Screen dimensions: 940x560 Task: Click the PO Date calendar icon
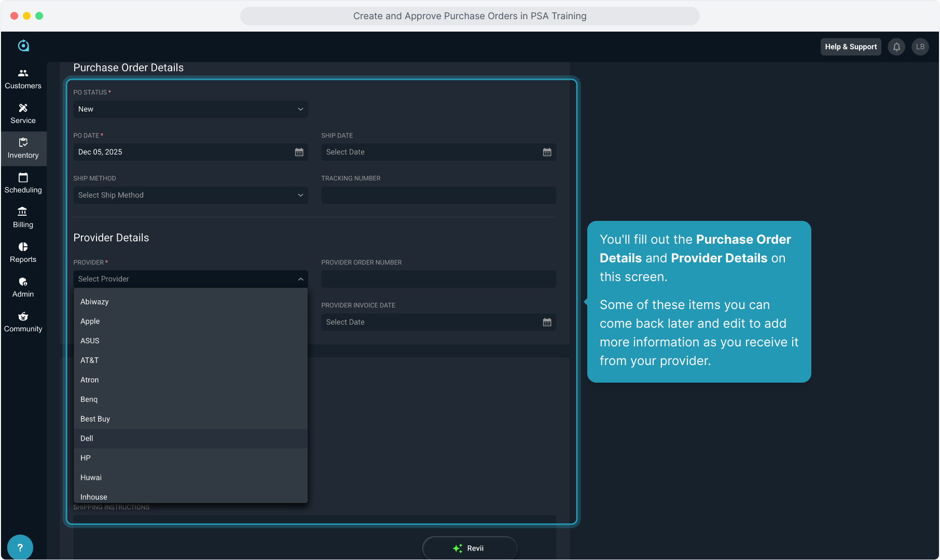[x=299, y=152]
